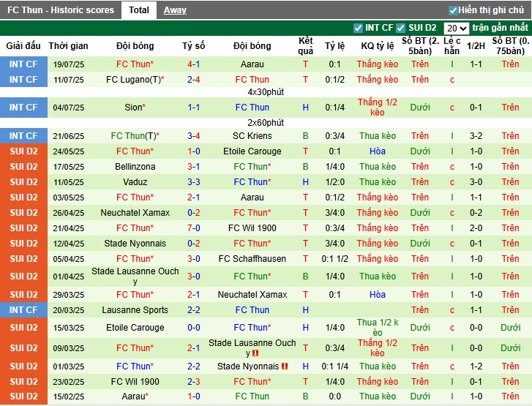Image resolution: width=532 pixels, height=406 pixels.
Task: Toggle the Hiển thị ghi chú checkbox
Action: 453,10
